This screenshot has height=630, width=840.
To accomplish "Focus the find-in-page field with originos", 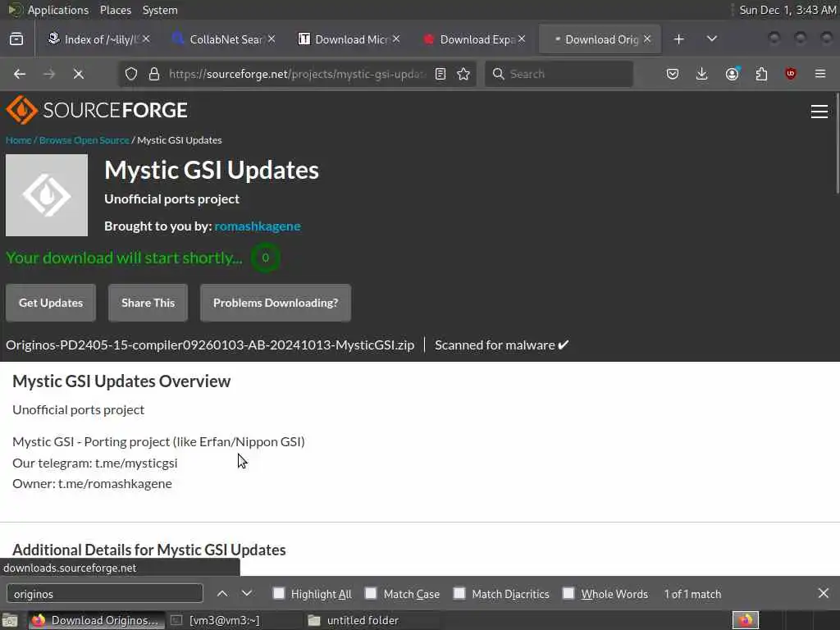I will (x=104, y=594).
